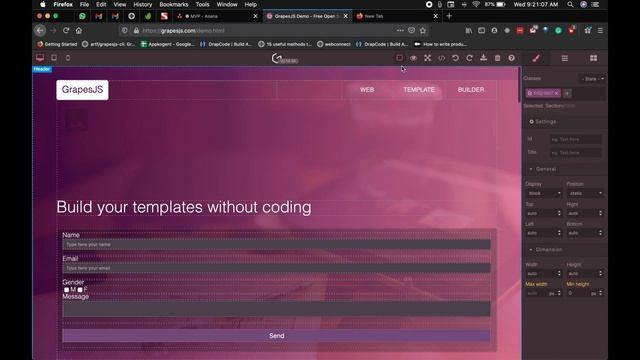
Task: Click the GrapesJS logo box
Action: (82, 90)
